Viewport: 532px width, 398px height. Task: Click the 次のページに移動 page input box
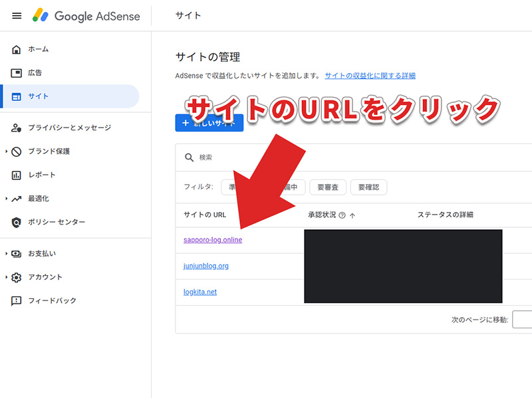coord(522,320)
